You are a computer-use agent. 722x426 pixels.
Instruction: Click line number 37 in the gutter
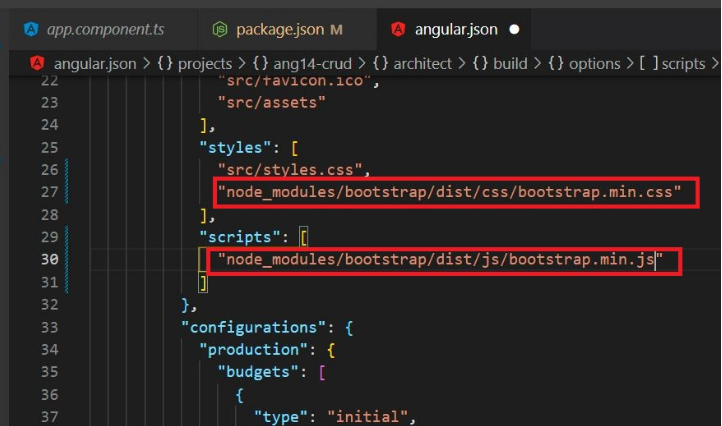pyautogui.click(x=50, y=417)
